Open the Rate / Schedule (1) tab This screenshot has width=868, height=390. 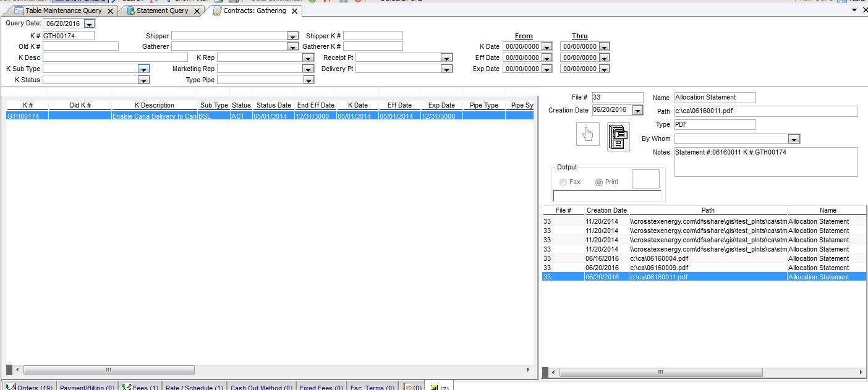(x=194, y=387)
